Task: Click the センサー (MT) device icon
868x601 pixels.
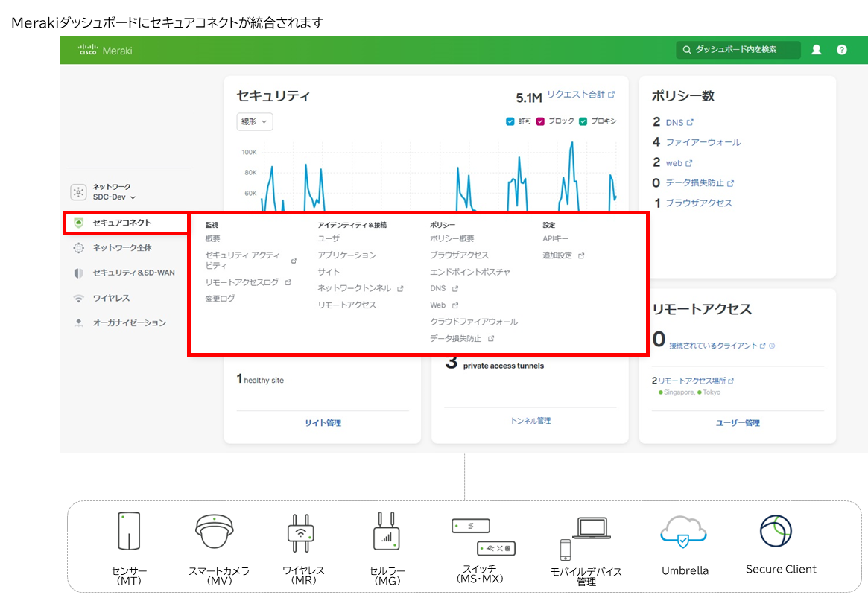Action: tap(129, 531)
